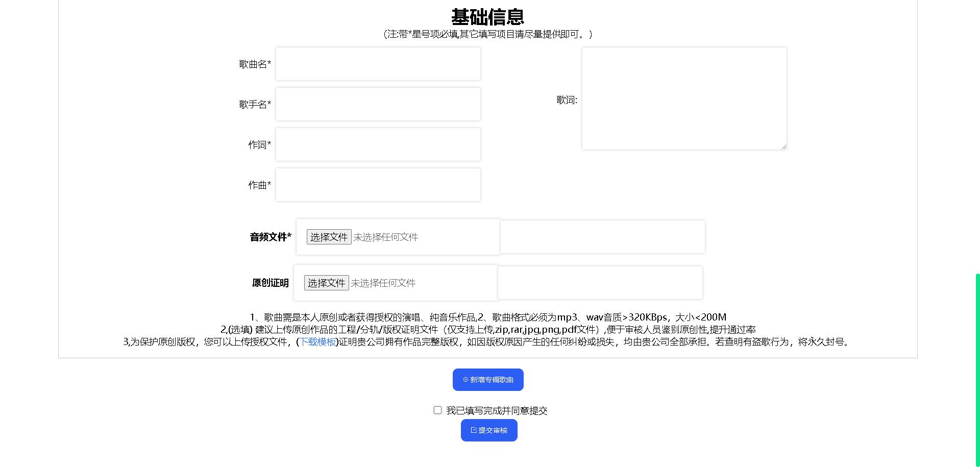This screenshot has width=980, height=467.
Task: Tick the 我已填写完成并同意提交 checkbox
Action: [x=437, y=410]
